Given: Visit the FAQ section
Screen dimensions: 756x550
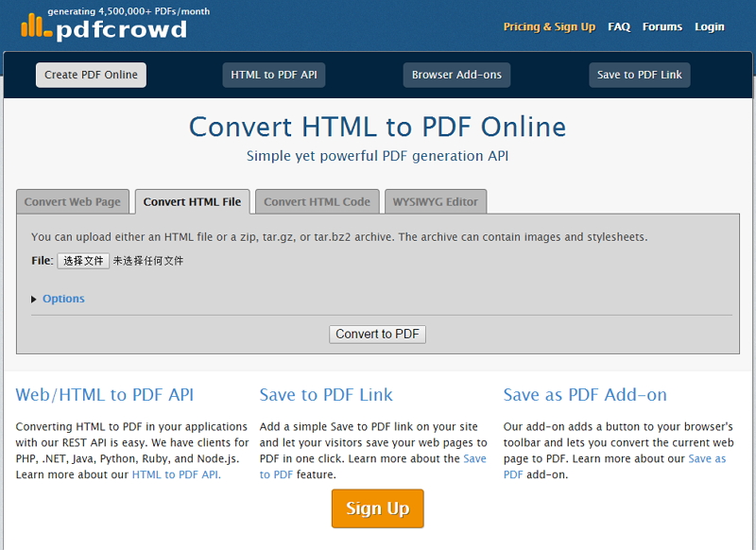Looking at the screenshot, I should pos(619,27).
